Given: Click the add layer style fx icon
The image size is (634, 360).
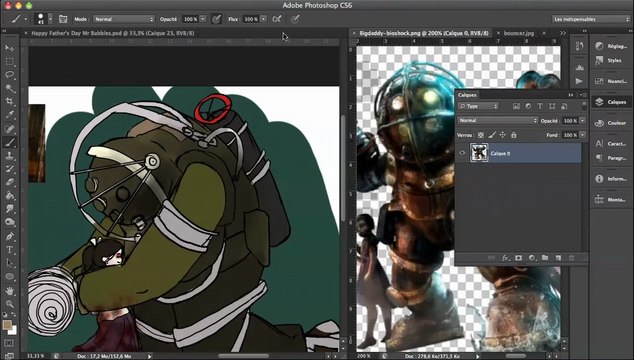Looking at the screenshot, I should coord(505,258).
